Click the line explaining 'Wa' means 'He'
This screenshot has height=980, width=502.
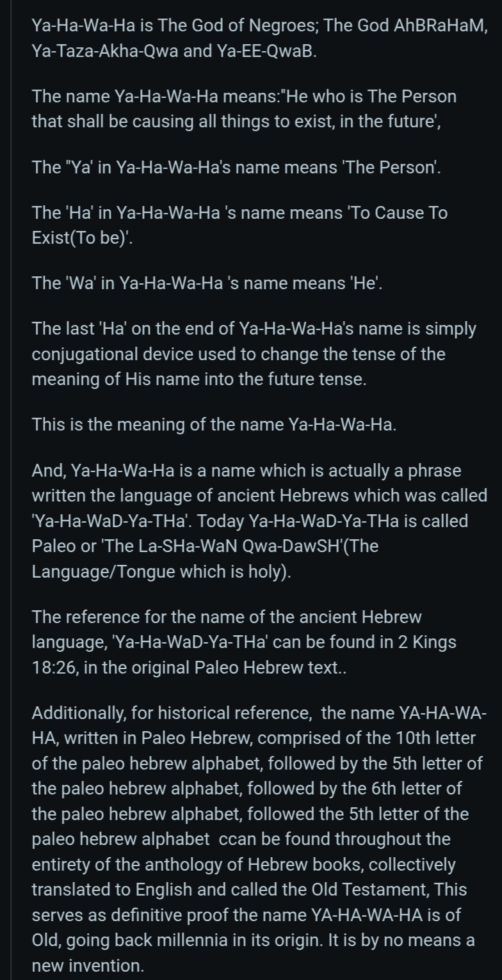pos(207,283)
